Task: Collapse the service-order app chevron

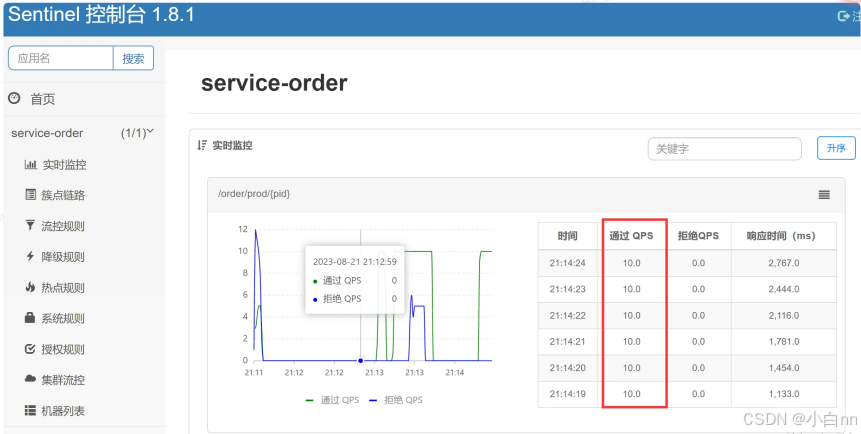Action: coord(149,131)
